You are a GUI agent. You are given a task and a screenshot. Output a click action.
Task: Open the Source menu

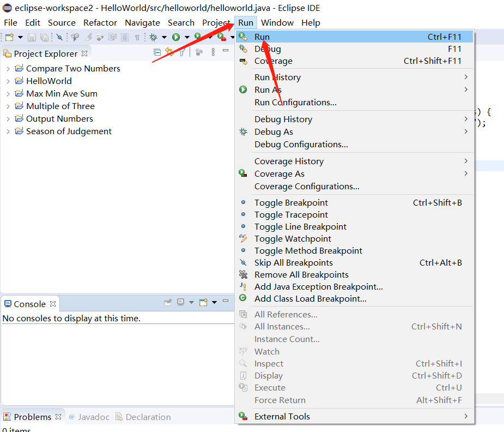coord(62,23)
